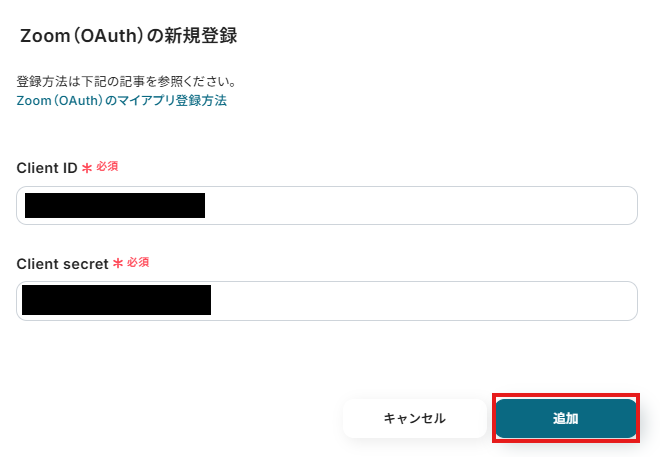Viewport: 660px width, 457px height.
Task: Click the red asterisk beside Client ID
Action: click(x=87, y=168)
